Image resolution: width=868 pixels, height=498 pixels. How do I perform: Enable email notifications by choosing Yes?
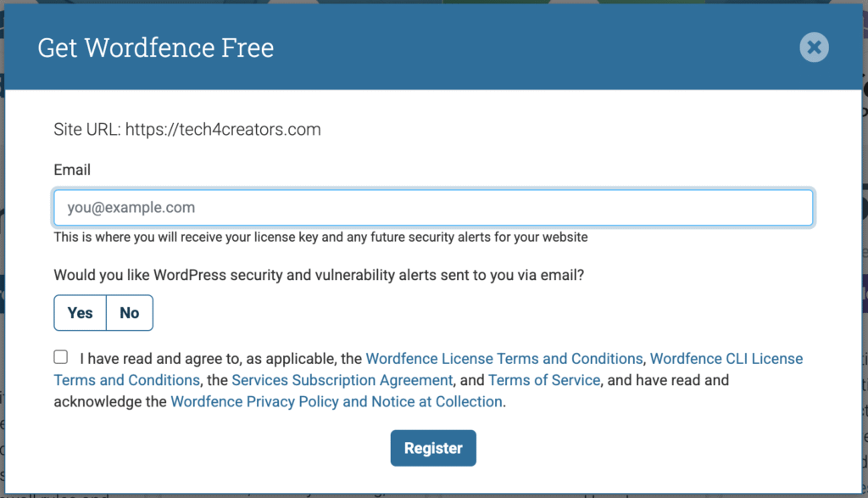click(80, 312)
